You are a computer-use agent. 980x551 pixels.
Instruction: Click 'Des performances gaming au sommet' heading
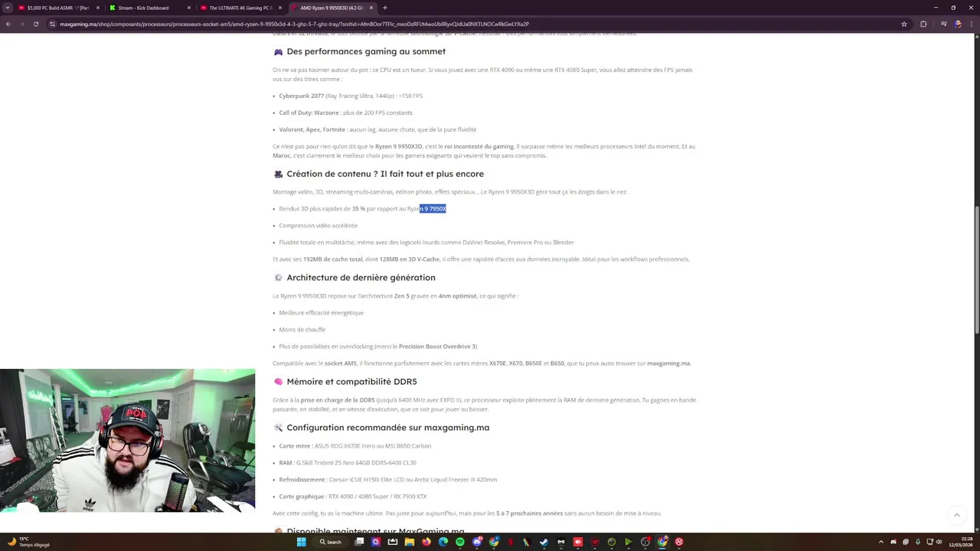[x=366, y=51]
